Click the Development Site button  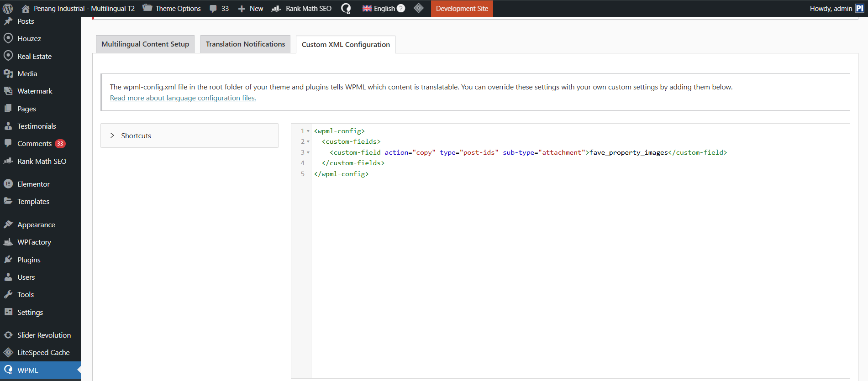[462, 8]
